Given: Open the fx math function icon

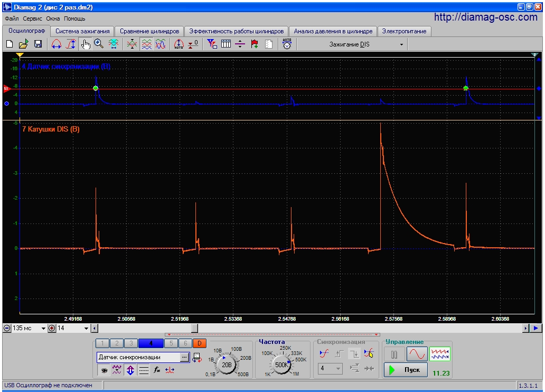Looking at the screenshot, I should (157, 370).
